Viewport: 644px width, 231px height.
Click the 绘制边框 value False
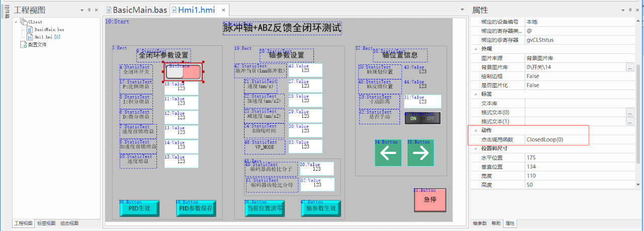pos(580,76)
